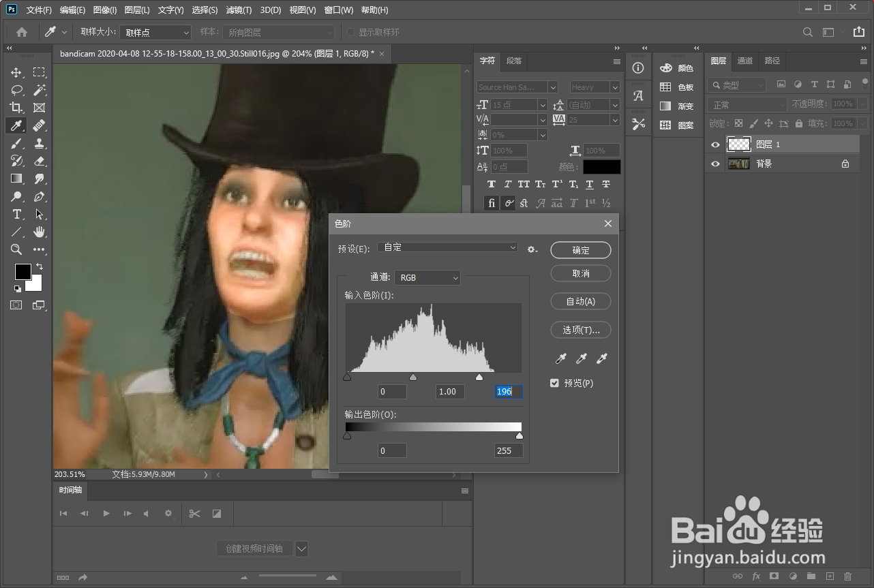Select the Path Selection tool
This screenshot has width=874, height=588.
coord(40,214)
